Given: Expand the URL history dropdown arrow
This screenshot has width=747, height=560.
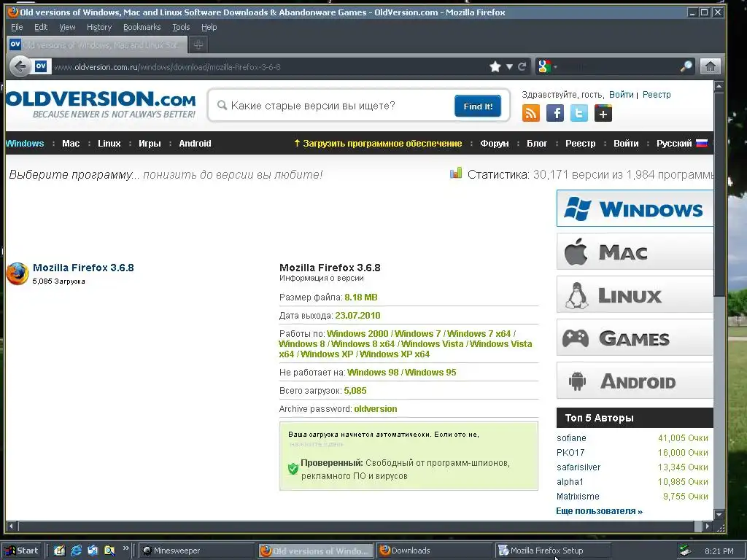Looking at the screenshot, I should point(509,66).
